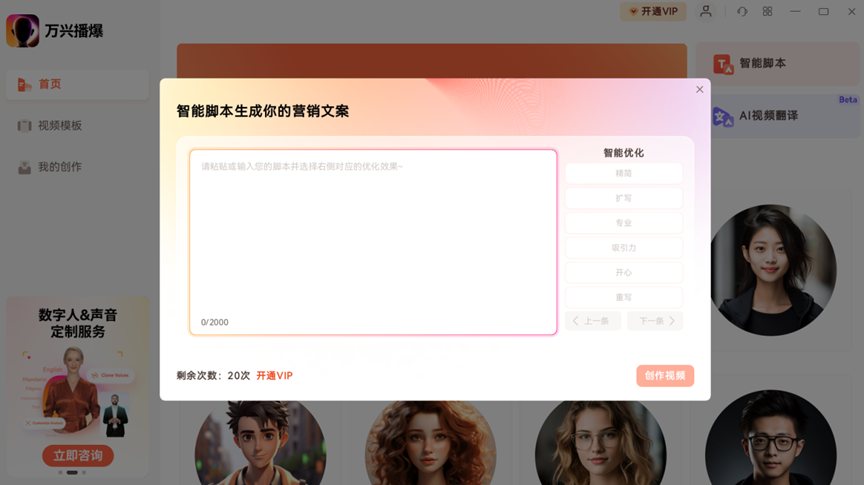The image size is (864, 485).
Task: Select the cartoon boy avatar thumbnail
Action: [260, 443]
